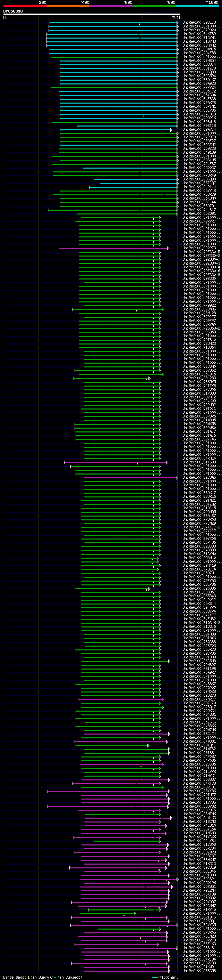Click the purple ~60% legend bar
222x980 pixels.
coord(111,6)
